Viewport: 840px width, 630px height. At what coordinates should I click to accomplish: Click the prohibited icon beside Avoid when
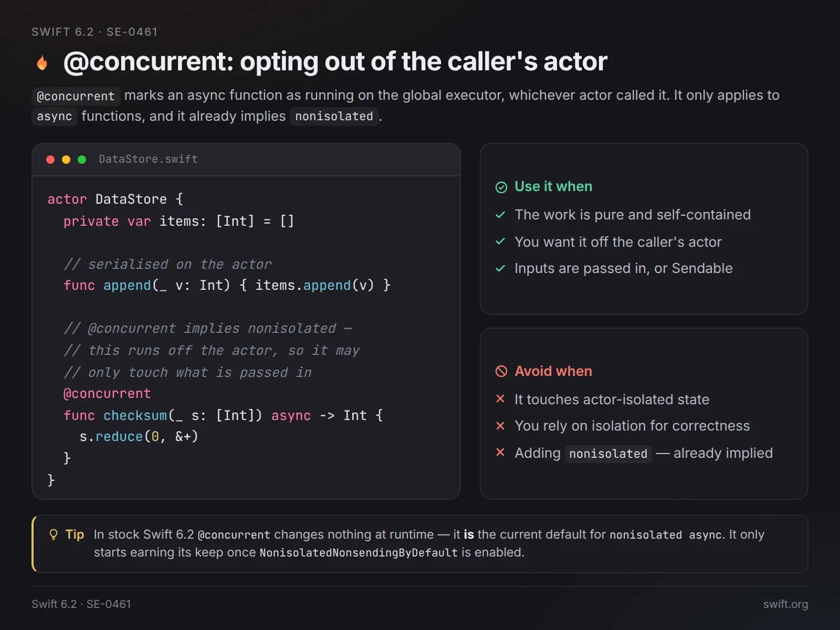pyautogui.click(x=501, y=372)
